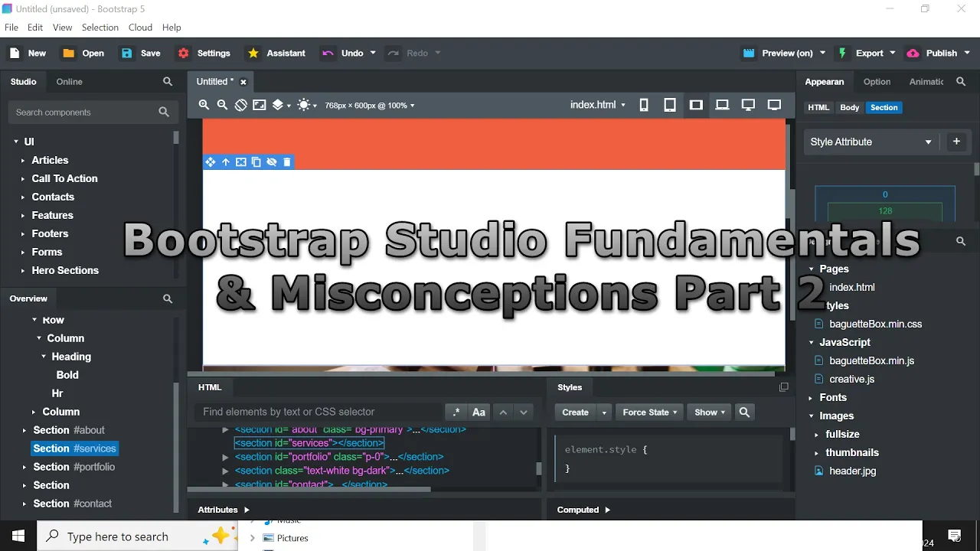The height and width of the screenshot is (551, 980).
Task: Select the HTML breadcrumb button
Action: click(x=818, y=108)
